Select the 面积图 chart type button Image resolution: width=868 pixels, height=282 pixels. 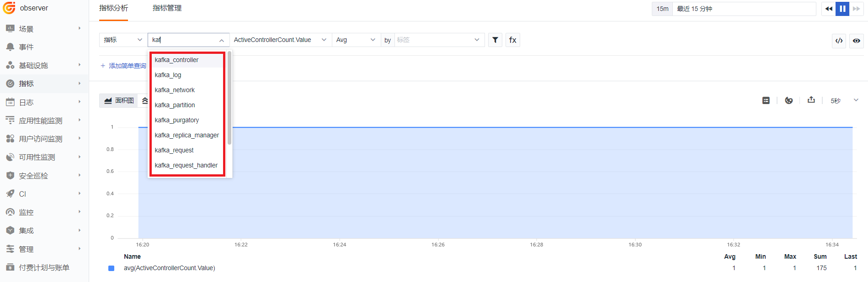119,100
